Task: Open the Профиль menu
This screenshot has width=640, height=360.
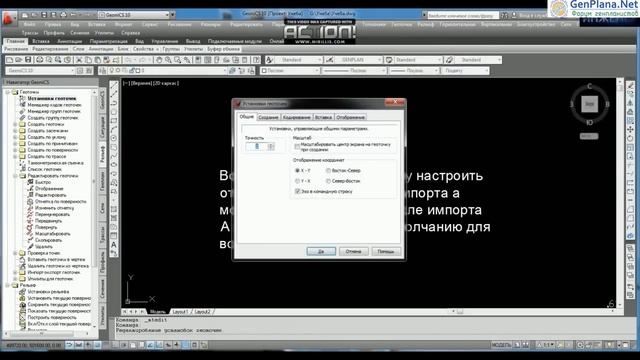Action: coord(54,33)
